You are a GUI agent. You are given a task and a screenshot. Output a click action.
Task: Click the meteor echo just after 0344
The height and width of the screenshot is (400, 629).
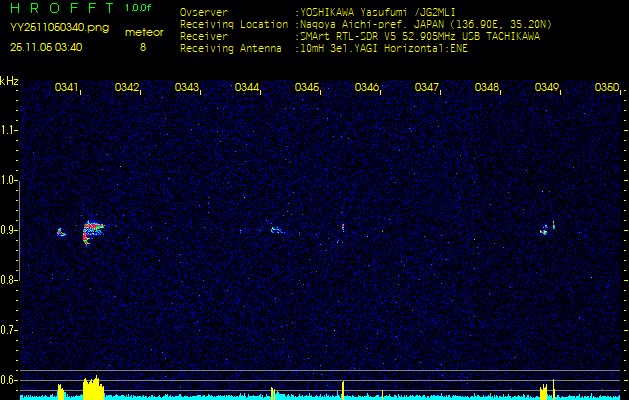click(276, 230)
